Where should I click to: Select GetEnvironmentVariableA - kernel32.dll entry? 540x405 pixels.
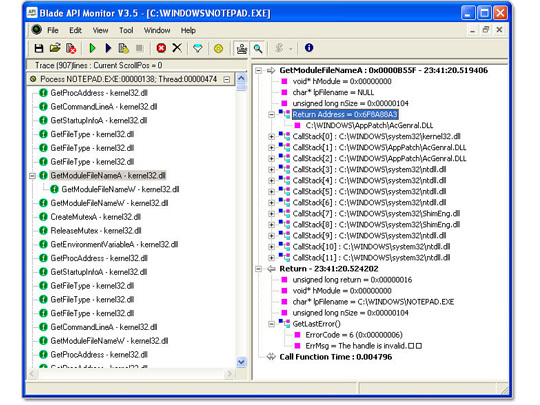(x=114, y=245)
